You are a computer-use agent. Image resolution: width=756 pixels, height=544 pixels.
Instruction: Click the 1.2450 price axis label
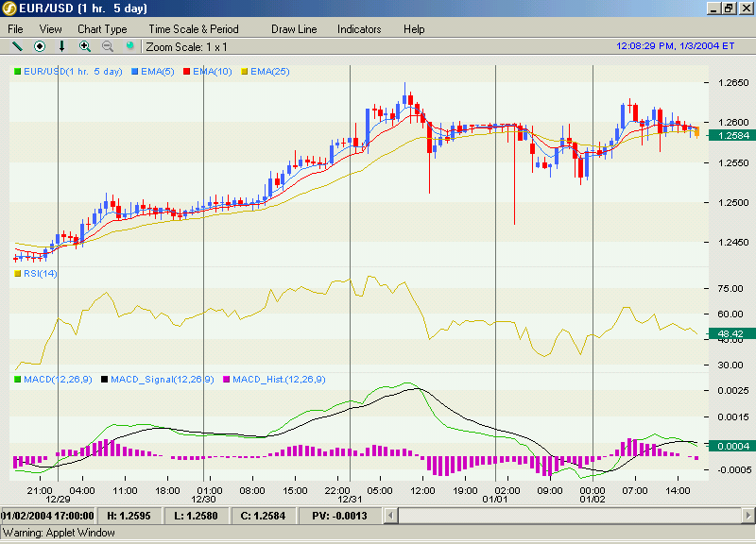tap(733, 243)
